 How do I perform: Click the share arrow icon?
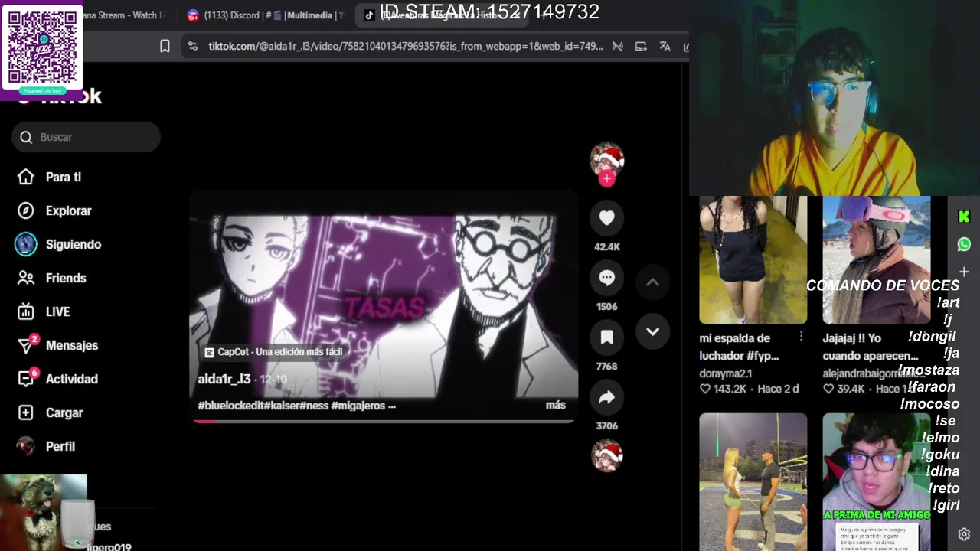606,397
